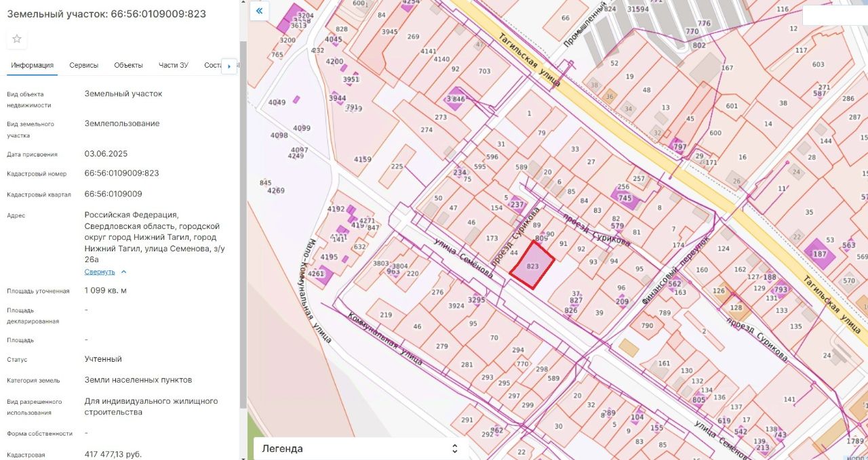Click area value '1 099 кв. м'
This screenshot has height=460, width=868.
coord(106,291)
